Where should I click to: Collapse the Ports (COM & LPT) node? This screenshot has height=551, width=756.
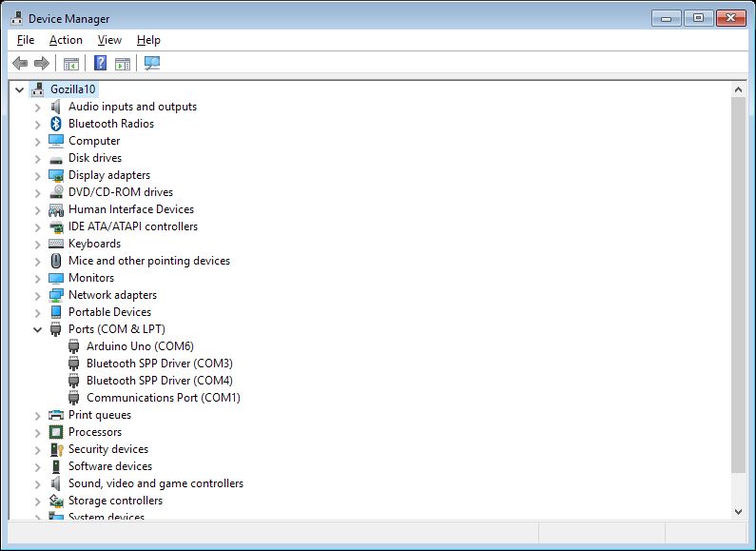point(38,329)
